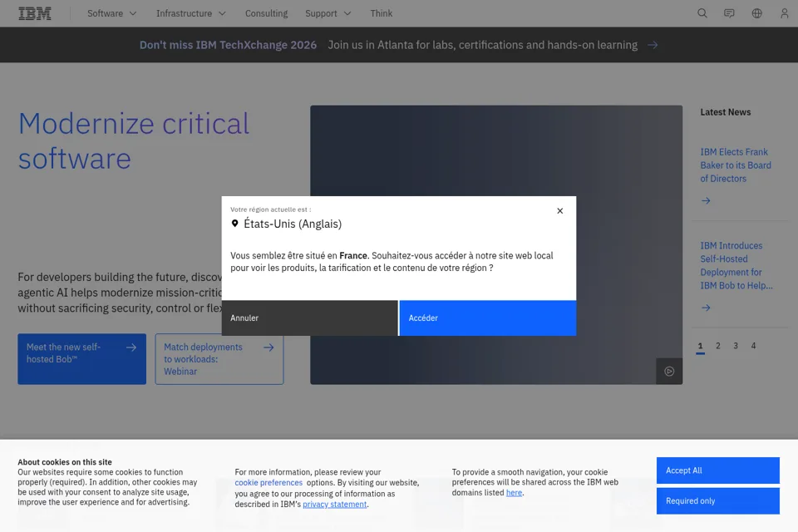Read 'IBM Introduces Self-Hosted Deployment' news article
This screenshot has height=532, width=798.
[736, 265]
